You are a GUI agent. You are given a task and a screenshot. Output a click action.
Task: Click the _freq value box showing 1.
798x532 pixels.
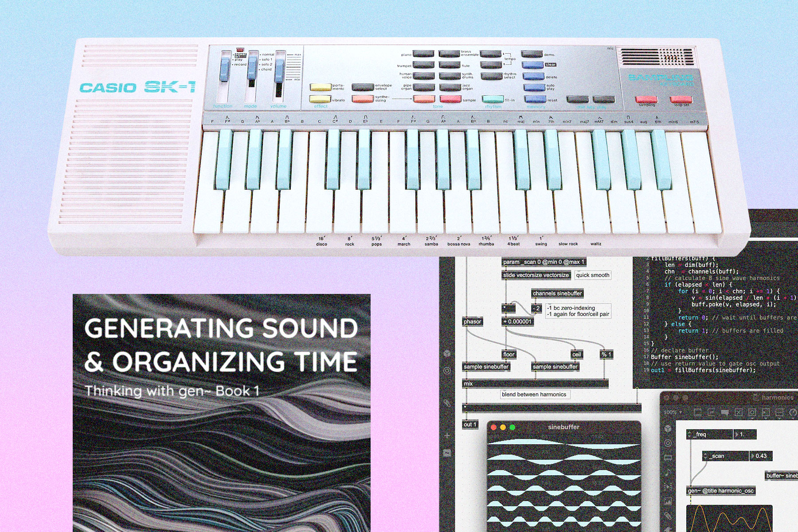click(745, 434)
